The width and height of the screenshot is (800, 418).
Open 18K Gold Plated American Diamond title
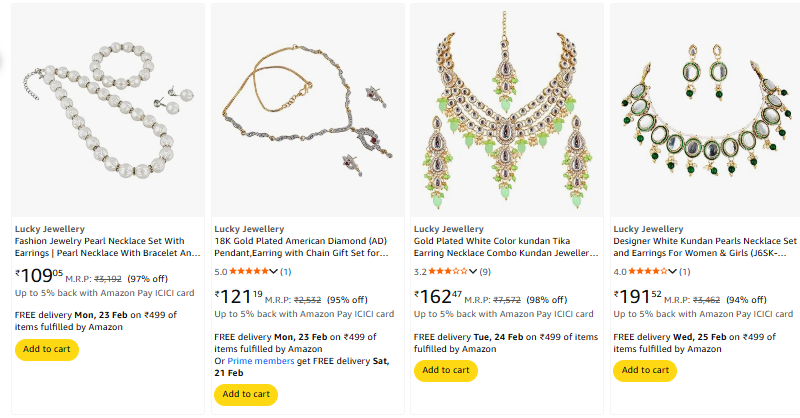click(x=300, y=248)
